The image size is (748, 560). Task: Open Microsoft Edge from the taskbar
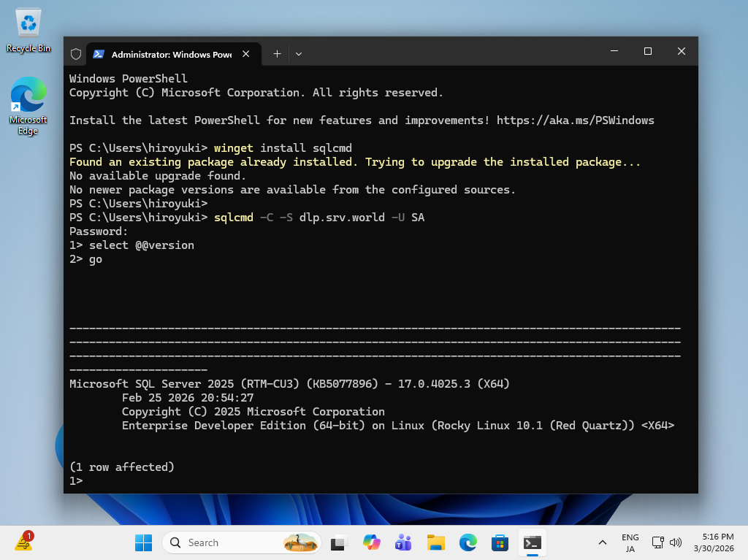coord(468,542)
